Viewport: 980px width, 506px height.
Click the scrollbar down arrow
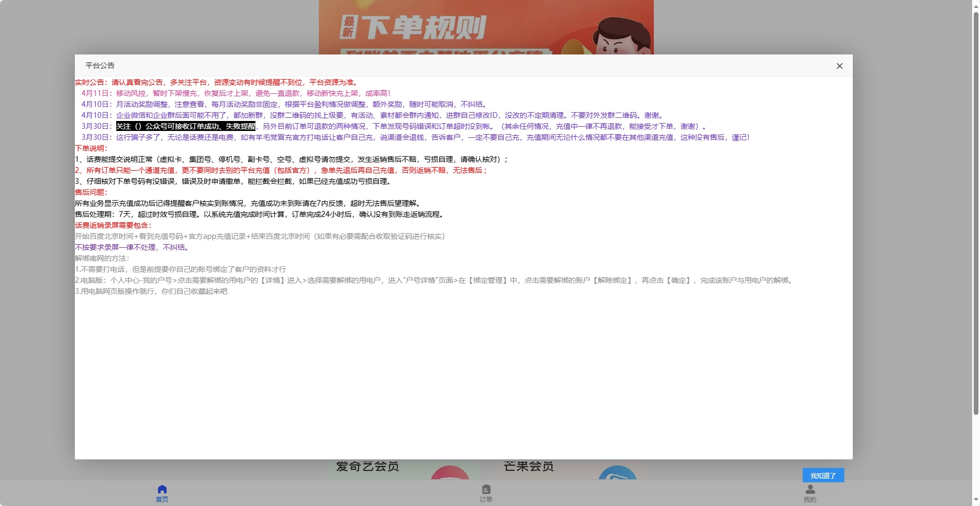point(976,501)
